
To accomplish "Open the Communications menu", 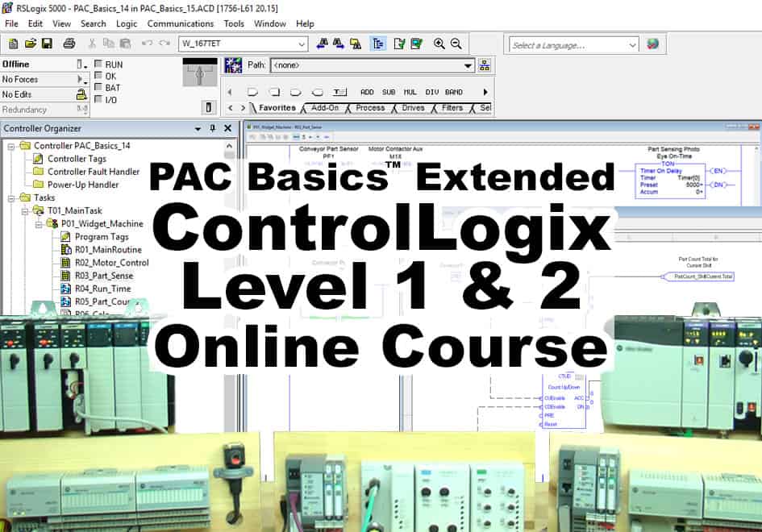I will (x=180, y=23).
